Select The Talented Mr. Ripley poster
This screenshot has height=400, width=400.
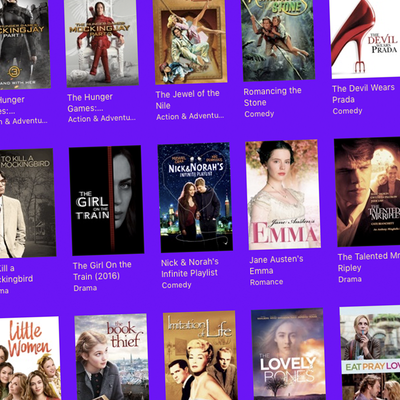click(x=368, y=192)
